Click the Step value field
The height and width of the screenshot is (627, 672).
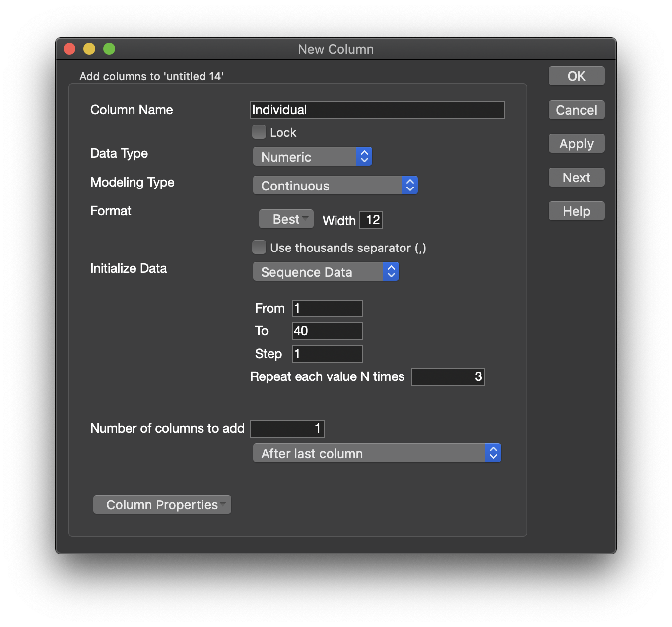click(328, 354)
